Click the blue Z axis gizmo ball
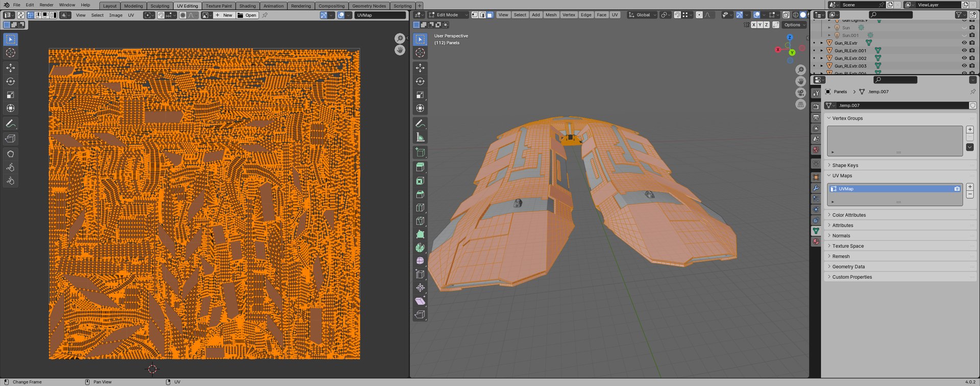Viewport: 980px width, 386px height. pyautogui.click(x=790, y=37)
